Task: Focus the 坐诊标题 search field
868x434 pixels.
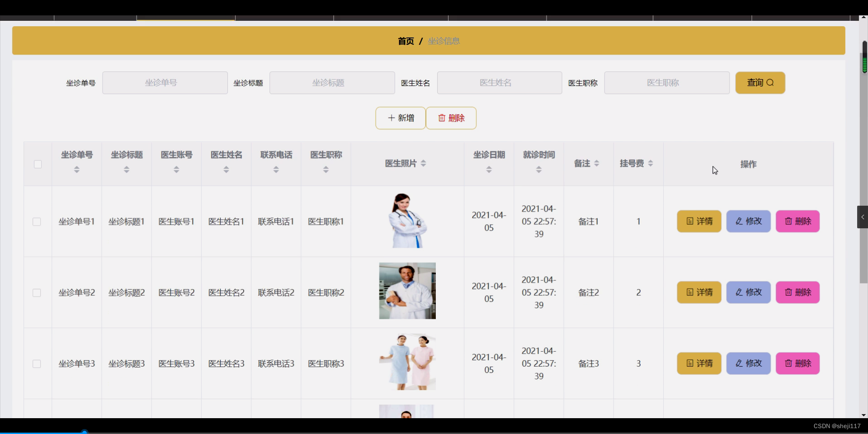Action: coord(332,83)
